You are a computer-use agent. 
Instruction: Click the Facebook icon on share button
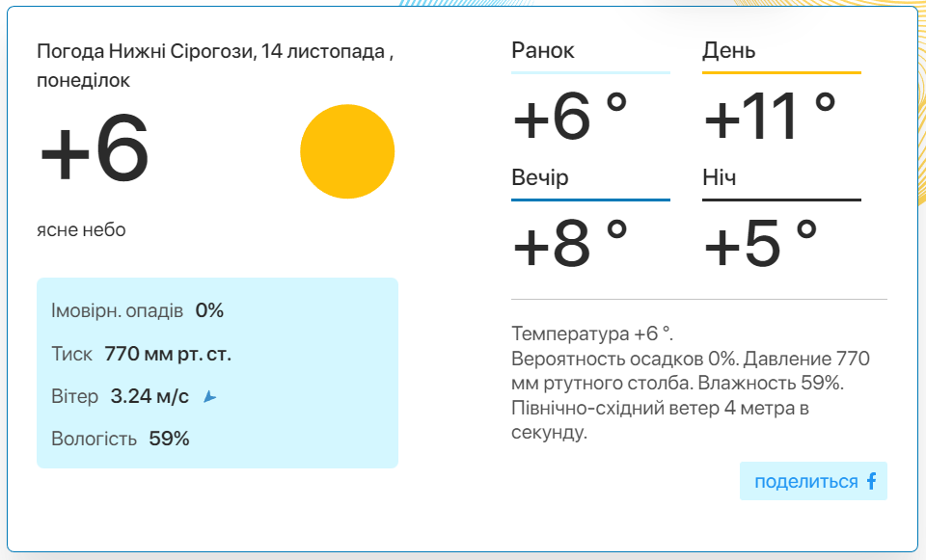[872, 481]
